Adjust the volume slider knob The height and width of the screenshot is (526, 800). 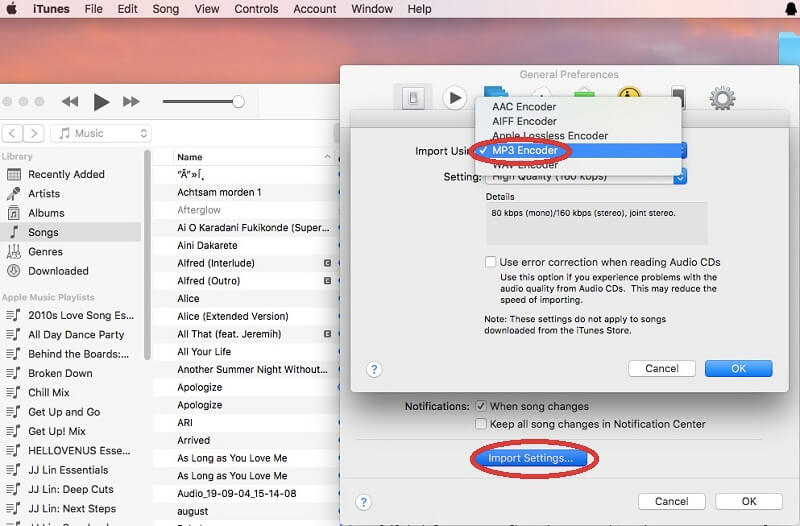[x=238, y=102]
